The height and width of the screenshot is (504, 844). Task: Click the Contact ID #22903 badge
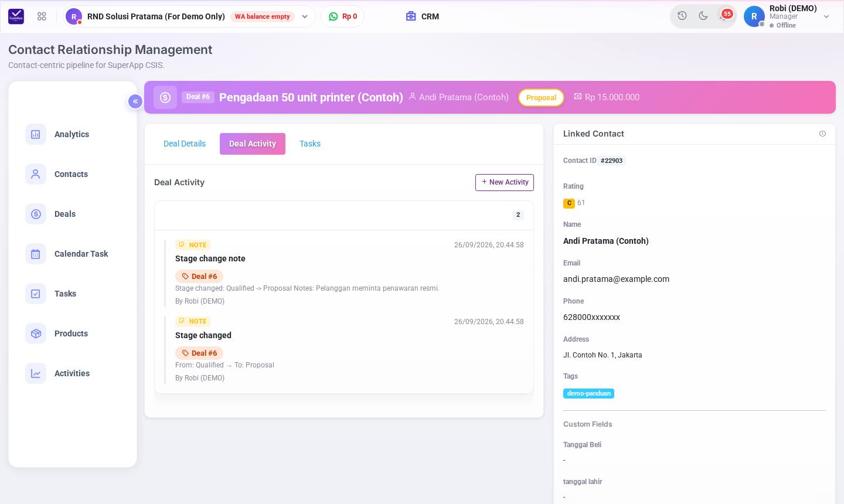pyautogui.click(x=611, y=161)
